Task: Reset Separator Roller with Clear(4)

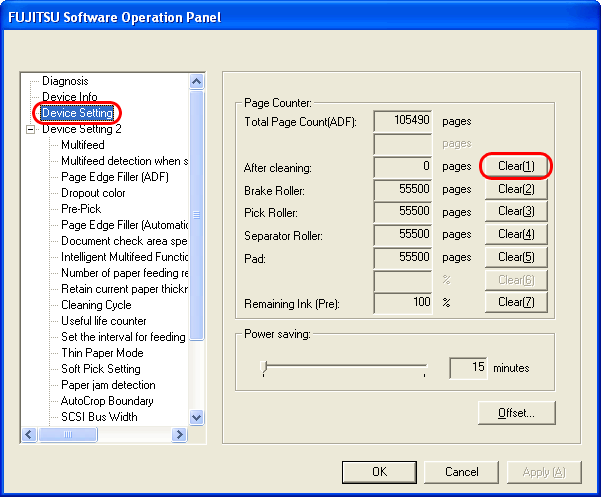Action: (516, 234)
